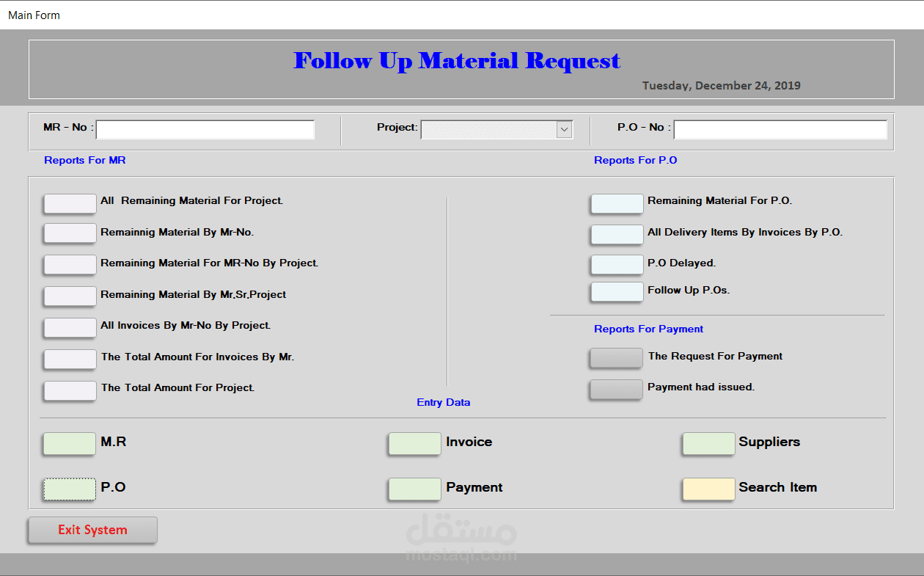Click the All Delivery Items By Invoices By P.O. button

(x=617, y=234)
